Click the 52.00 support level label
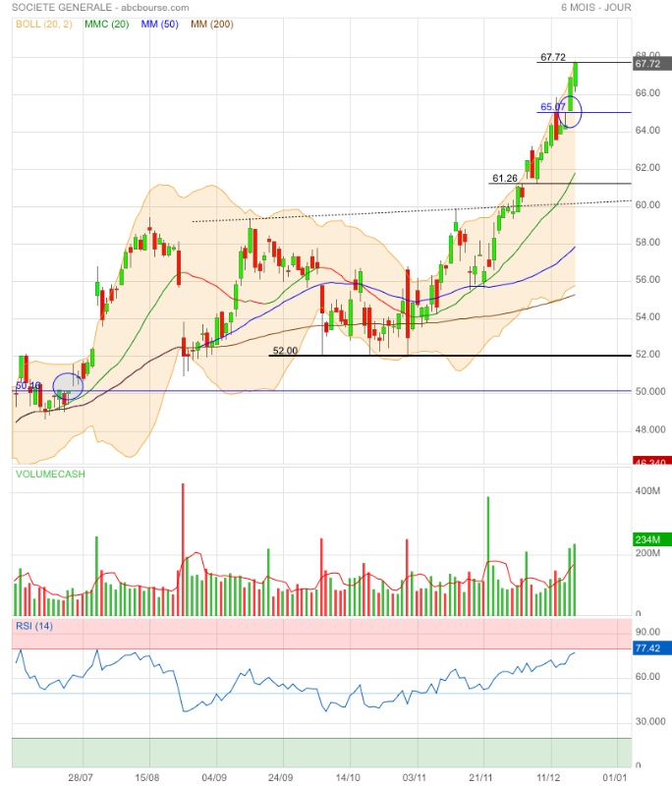This screenshot has height=786, width=672. pyautogui.click(x=285, y=351)
